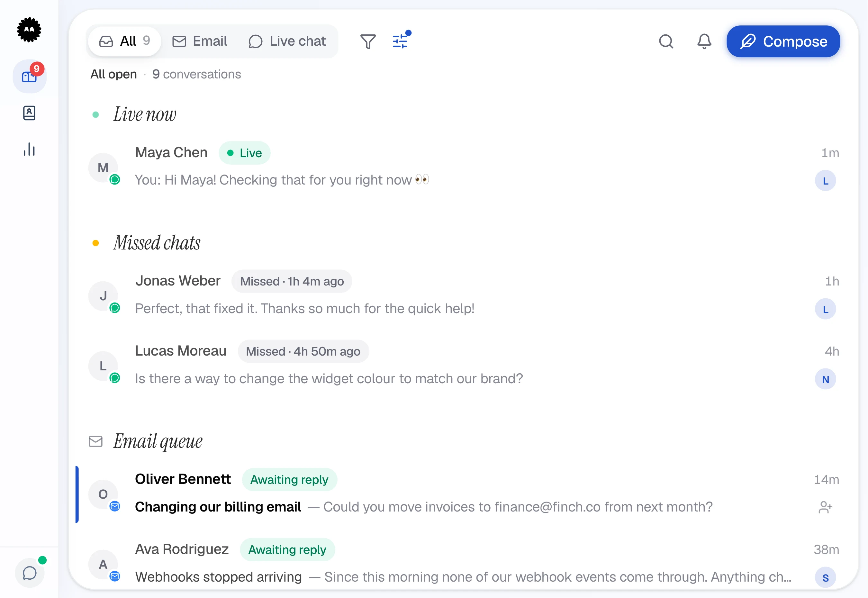This screenshot has width=868, height=598.
Task: Assign agent to Oliver Bennett's email
Action: 826,507
